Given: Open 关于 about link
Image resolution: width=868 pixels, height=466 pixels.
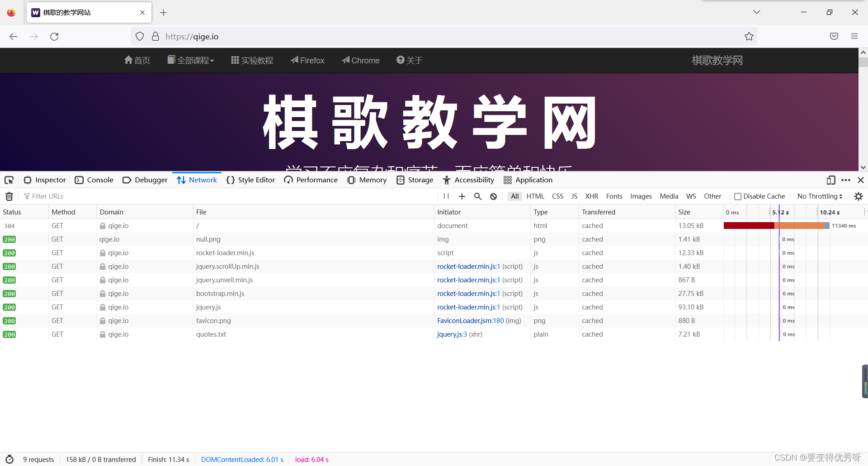Looking at the screenshot, I should [410, 60].
